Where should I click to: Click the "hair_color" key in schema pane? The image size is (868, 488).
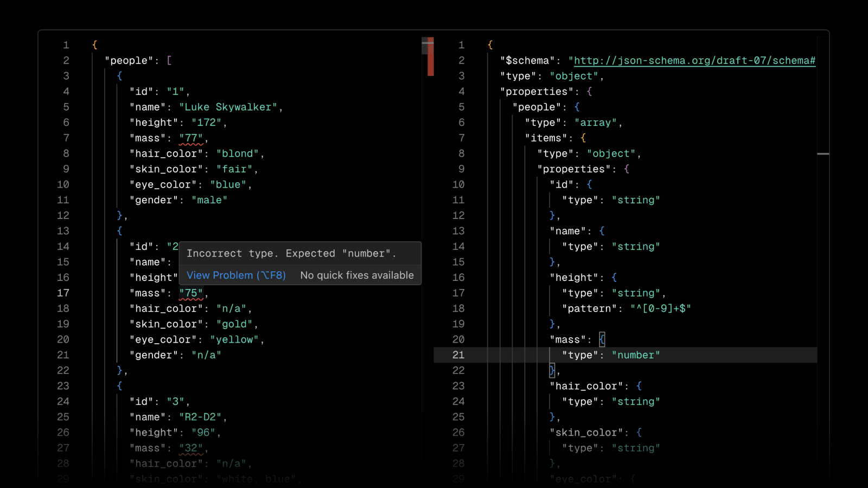586,387
